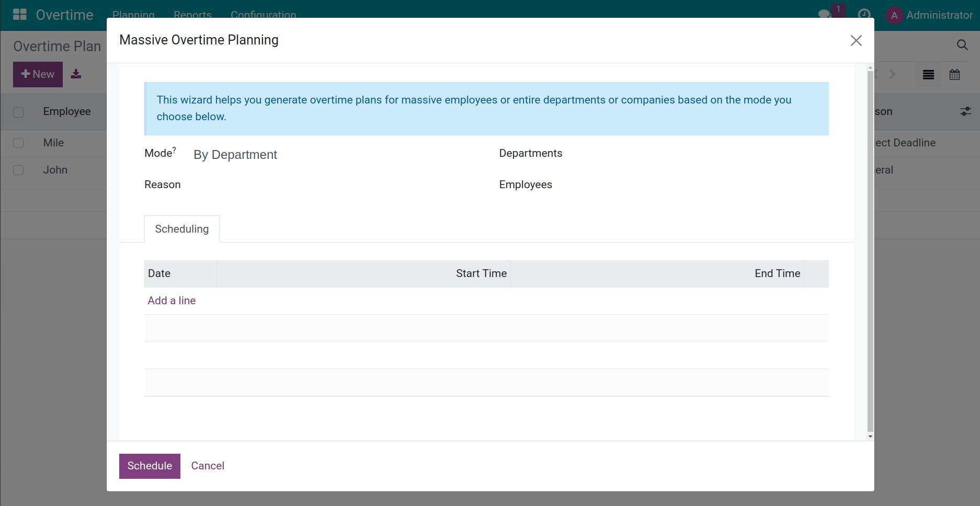Click scrollbar down arrow in dialog
The width and height of the screenshot is (980, 506).
(870, 436)
